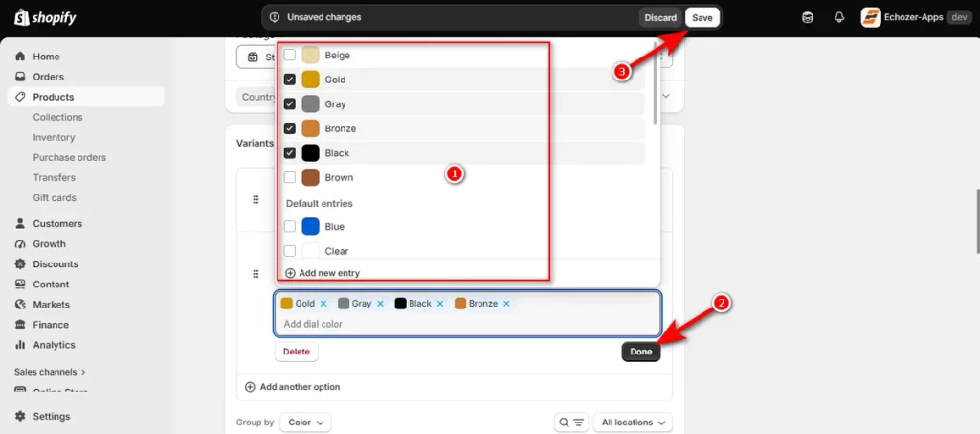Click the Markets globe icon
The width and height of the screenshot is (980, 434).
click(20, 305)
